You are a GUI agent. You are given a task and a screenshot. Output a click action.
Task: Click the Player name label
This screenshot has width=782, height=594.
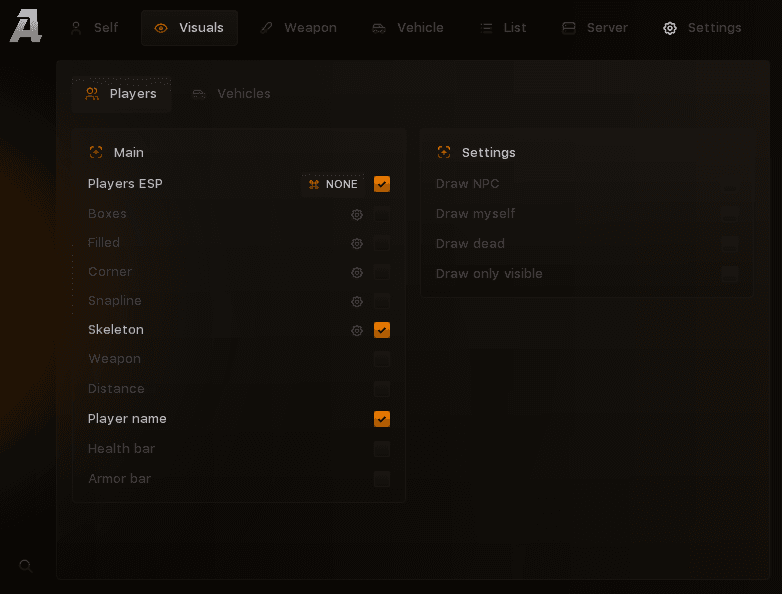[127, 419]
